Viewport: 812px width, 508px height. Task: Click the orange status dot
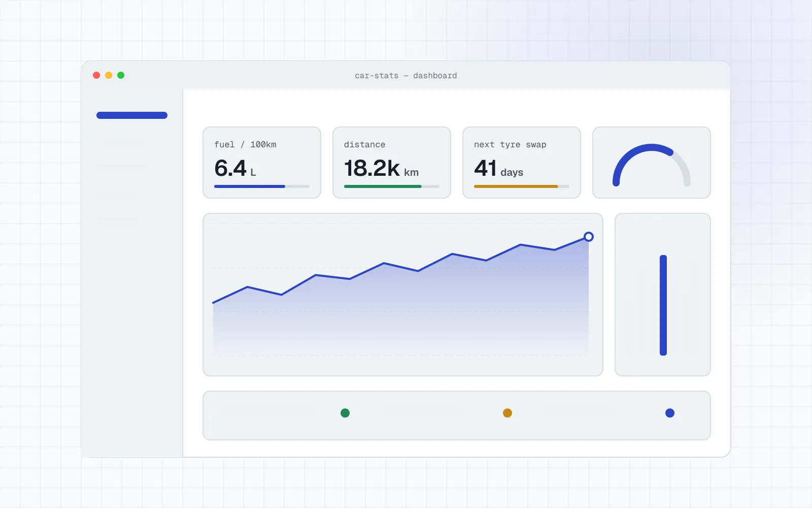point(507,413)
